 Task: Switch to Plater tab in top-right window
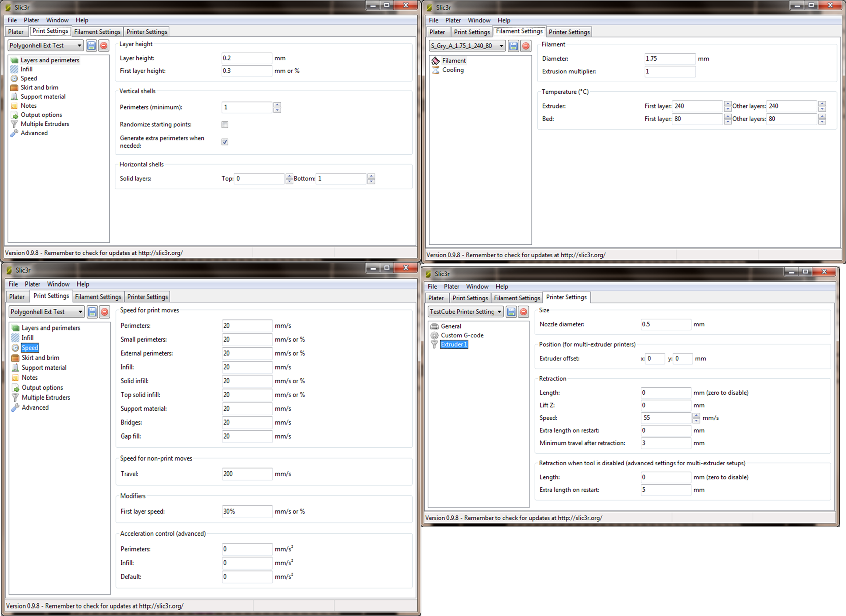(x=437, y=32)
